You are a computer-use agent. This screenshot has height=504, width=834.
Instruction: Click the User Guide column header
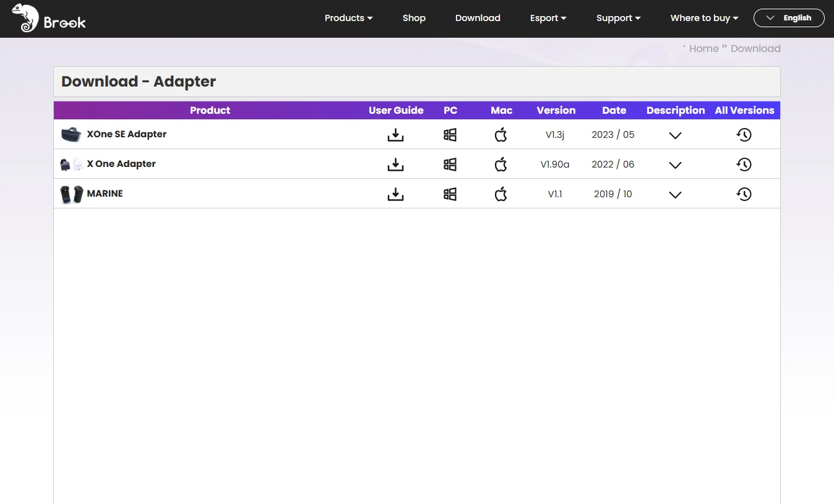click(396, 110)
